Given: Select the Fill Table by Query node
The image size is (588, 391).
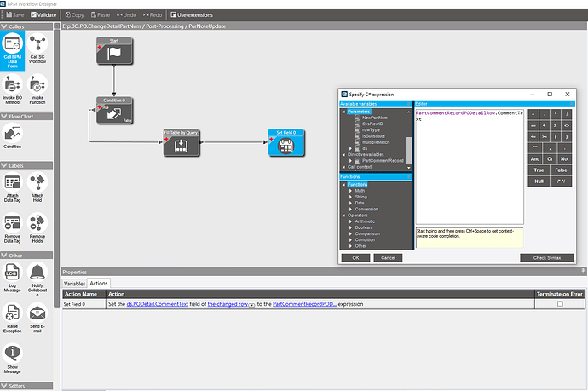Looking at the screenshot, I should tap(182, 143).
